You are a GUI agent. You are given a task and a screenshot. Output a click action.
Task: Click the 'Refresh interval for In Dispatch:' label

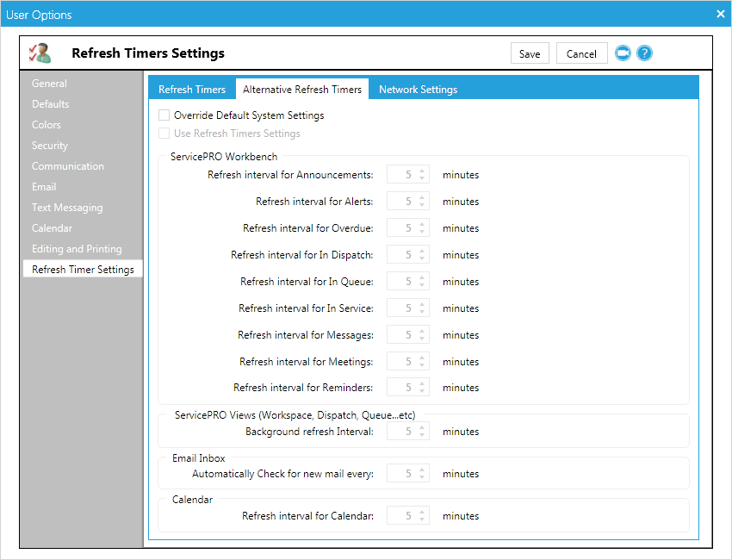tap(302, 254)
